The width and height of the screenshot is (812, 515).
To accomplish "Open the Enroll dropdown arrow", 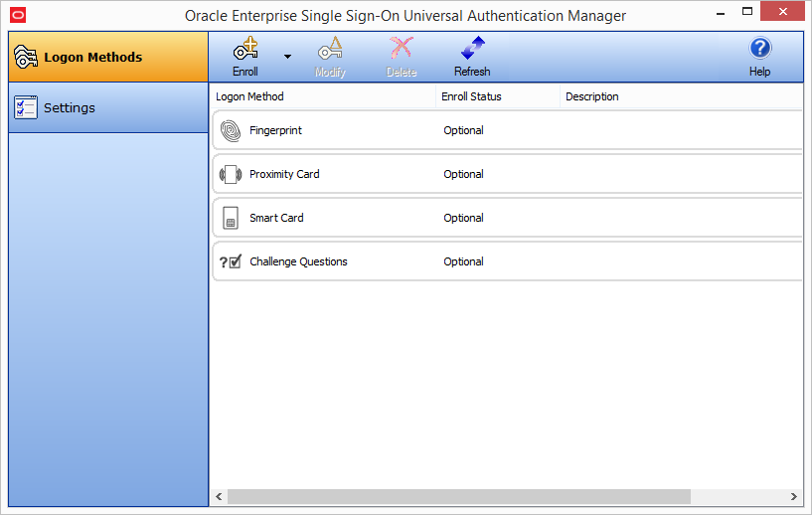I will 287,57.
